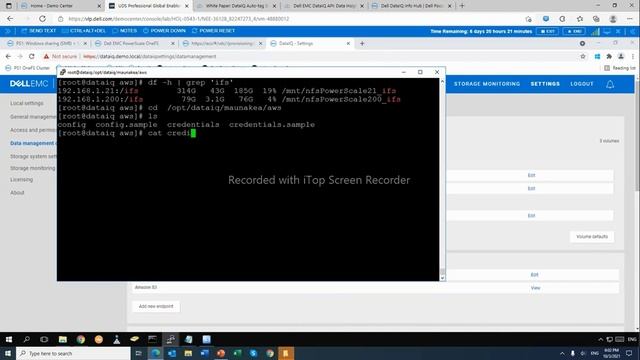Screen dimensions: 640x360
Task: Click terminal scrollbar down arrow
Action: (442, 278)
